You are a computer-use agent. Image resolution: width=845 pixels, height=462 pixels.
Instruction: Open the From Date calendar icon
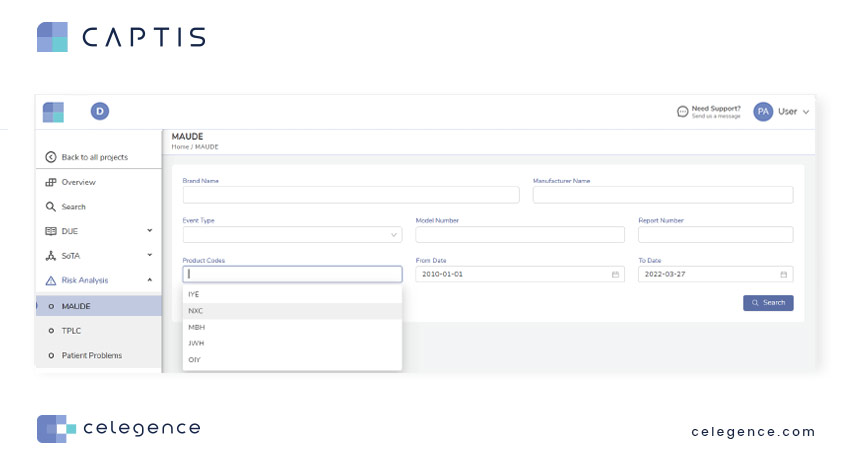615,274
